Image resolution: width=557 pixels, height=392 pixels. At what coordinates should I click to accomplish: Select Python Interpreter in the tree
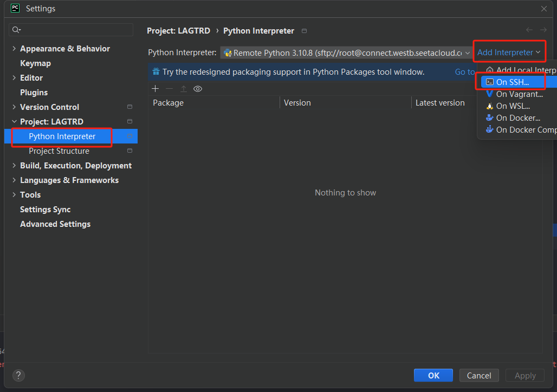tap(70, 136)
